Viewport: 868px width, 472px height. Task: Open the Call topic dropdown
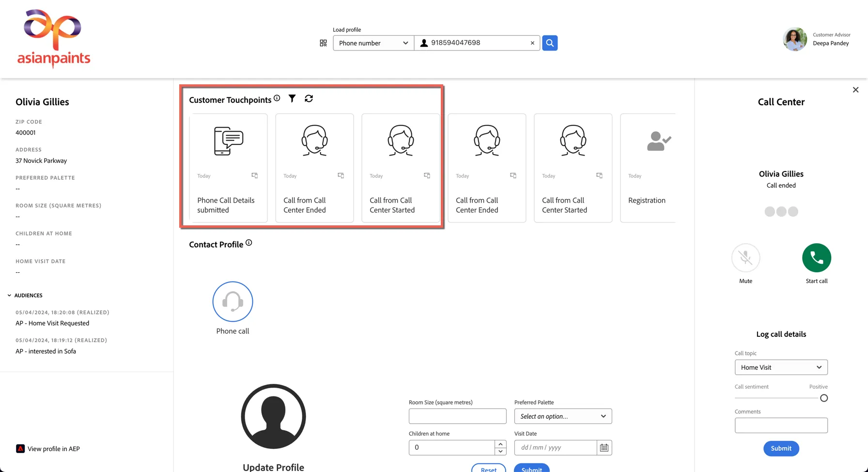click(x=781, y=367)
